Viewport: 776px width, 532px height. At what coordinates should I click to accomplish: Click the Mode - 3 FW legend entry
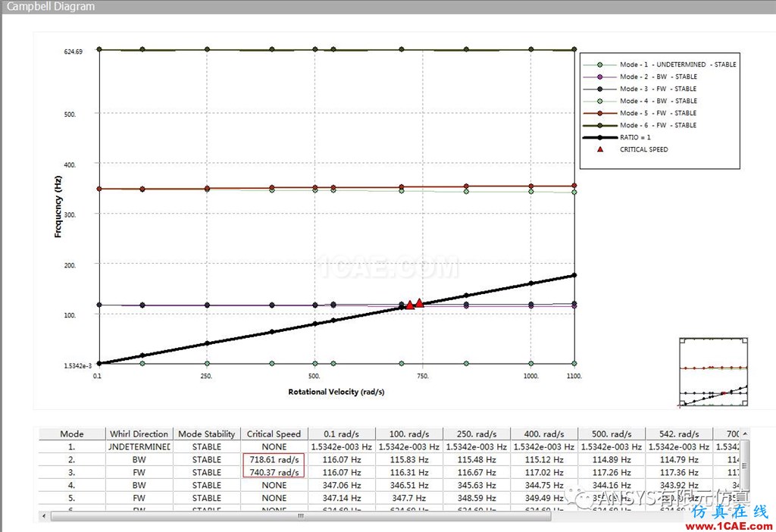[640, 89]
